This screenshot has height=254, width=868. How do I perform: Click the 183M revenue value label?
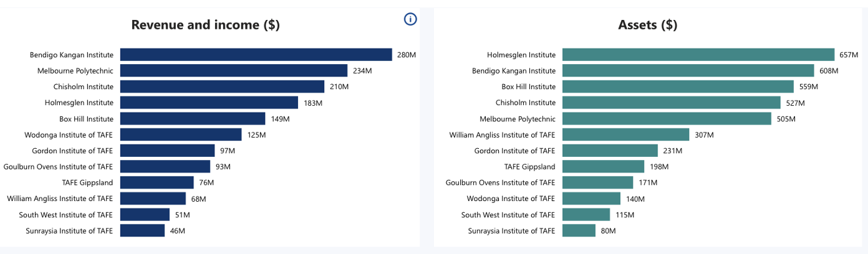313,103
